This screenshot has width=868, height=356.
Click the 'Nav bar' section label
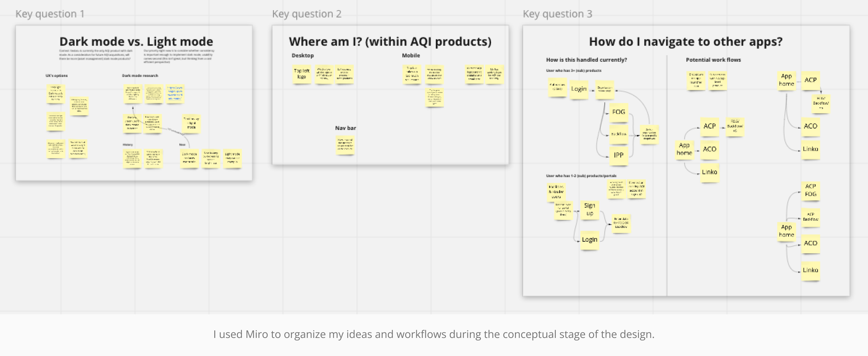click(x=345, y=128)
